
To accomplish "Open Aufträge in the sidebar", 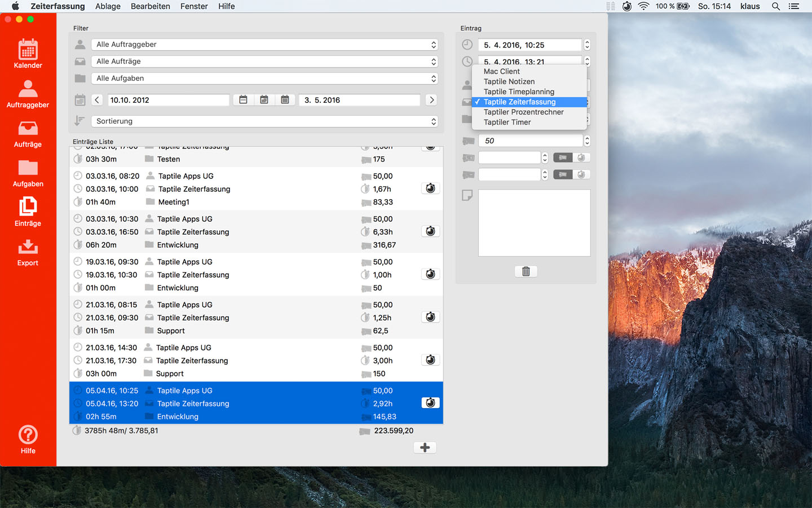I will tap(28, 134).
